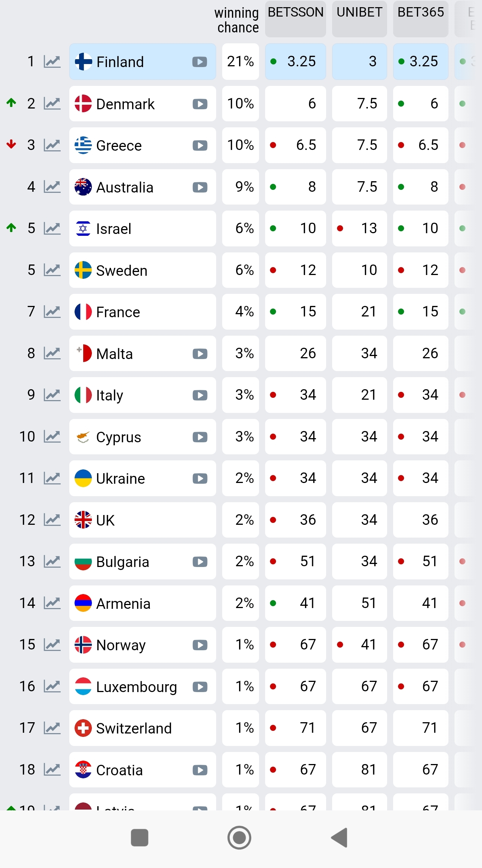This screenshot has height=868, width=482.
Task: Open the Finland country link
Action: tap(120, 62)
